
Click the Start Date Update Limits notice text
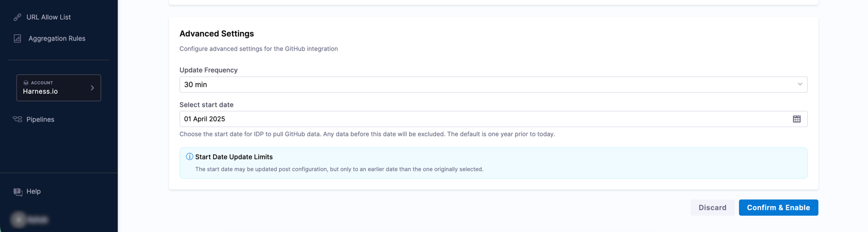pos(339,169)
